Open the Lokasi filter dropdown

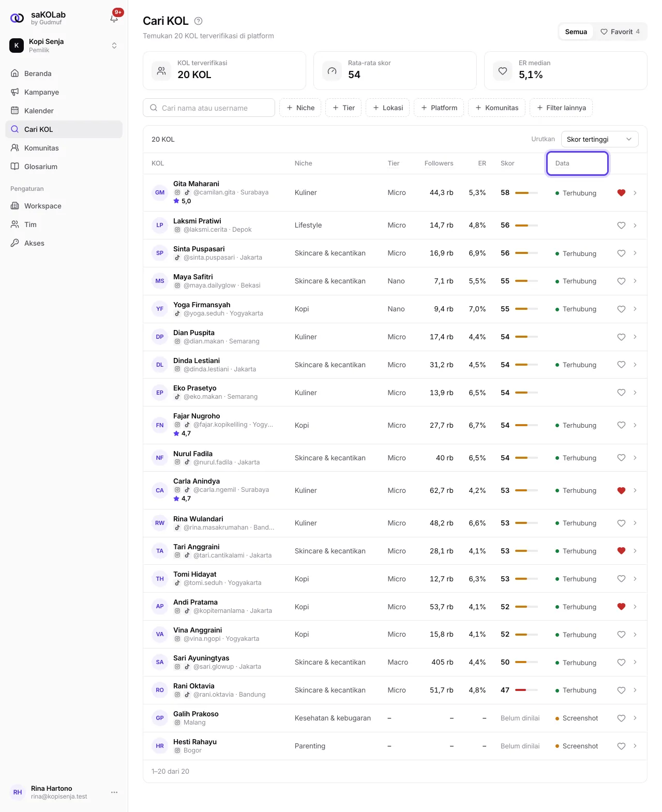click(x=388, y=108)
